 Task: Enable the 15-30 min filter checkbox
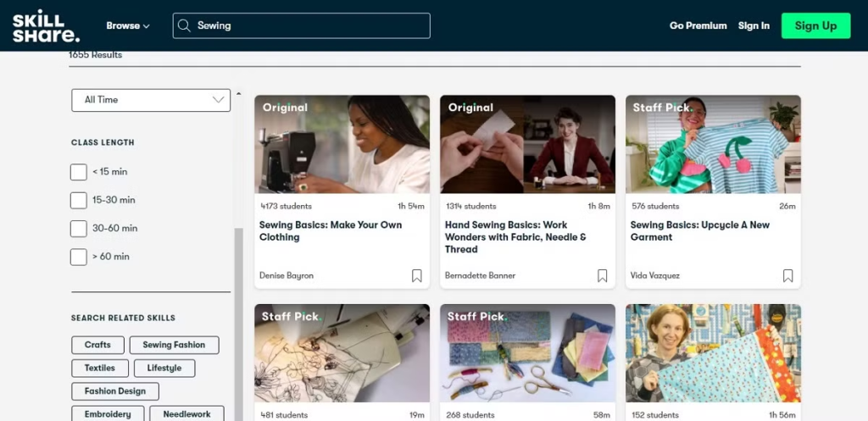pos(79,200)
